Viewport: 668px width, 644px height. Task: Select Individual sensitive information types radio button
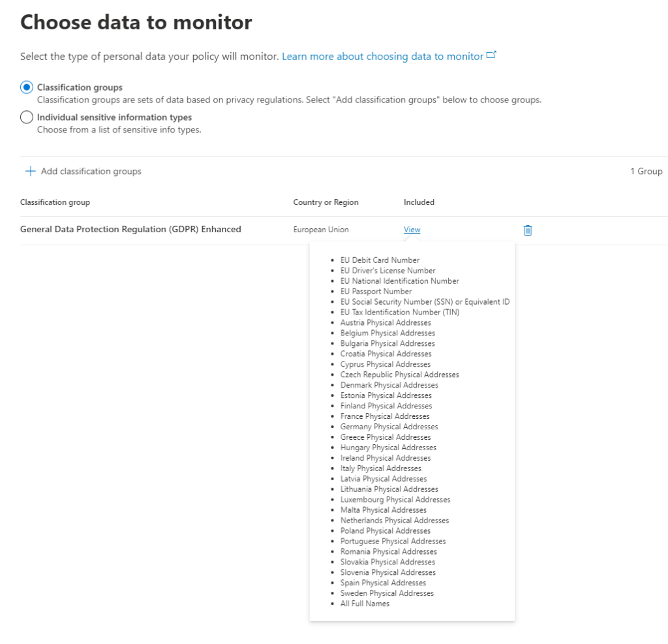coord(26,117)
